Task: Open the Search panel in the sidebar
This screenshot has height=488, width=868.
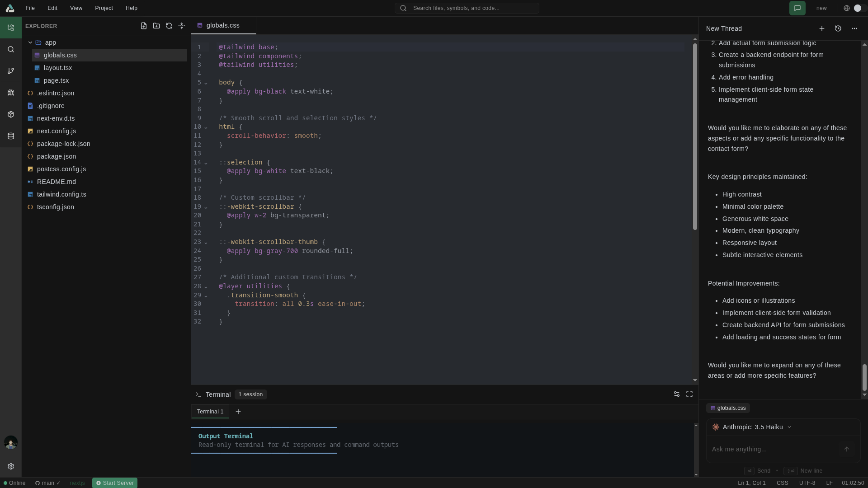Action: [x=11, y=50]
